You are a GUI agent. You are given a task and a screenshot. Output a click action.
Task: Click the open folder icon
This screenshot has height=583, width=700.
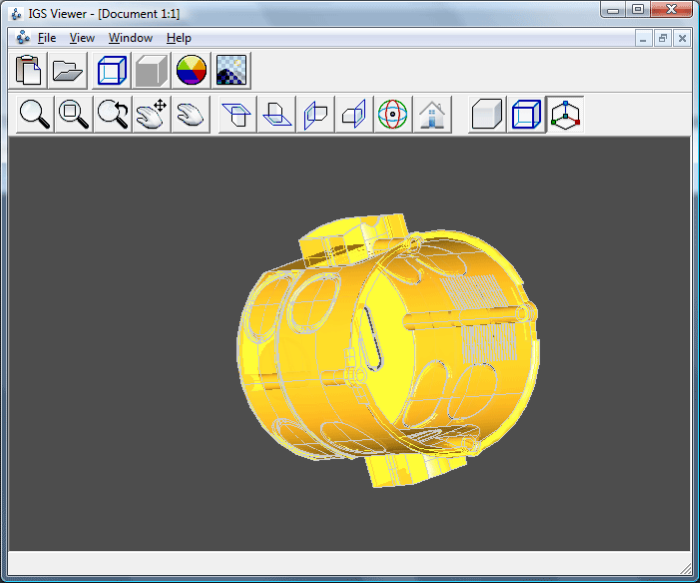(67, 70)
